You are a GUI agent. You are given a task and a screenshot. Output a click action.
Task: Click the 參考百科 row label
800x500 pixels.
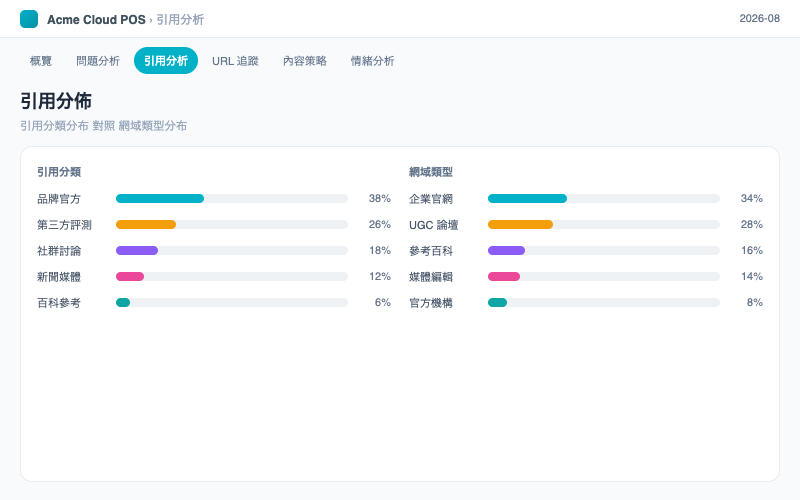click(x=431, y=251)
